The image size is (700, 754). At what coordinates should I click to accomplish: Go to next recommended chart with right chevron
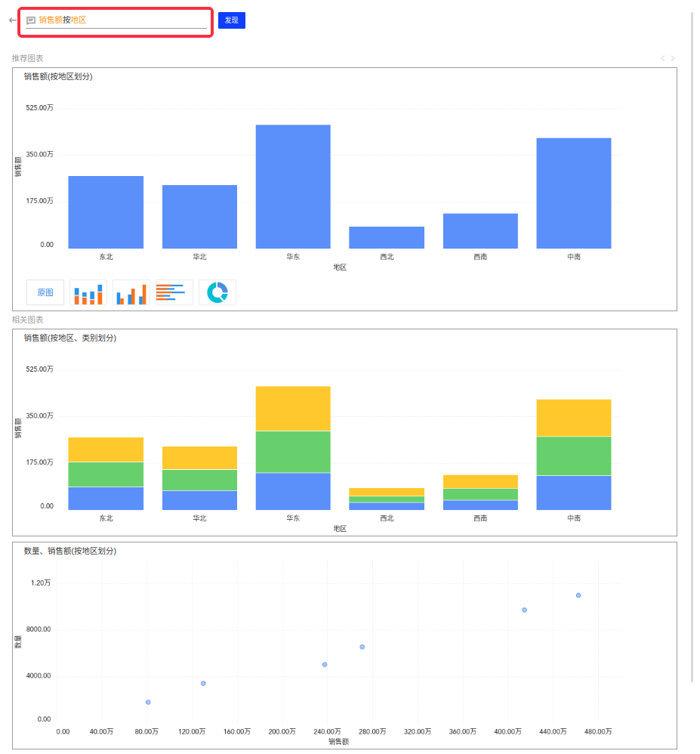coord(673,58)
